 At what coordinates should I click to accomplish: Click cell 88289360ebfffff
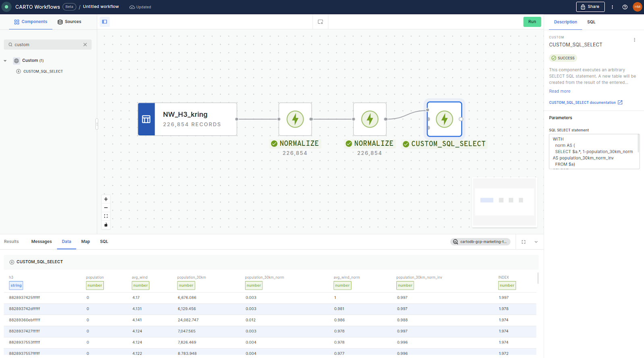coord(25,320)
